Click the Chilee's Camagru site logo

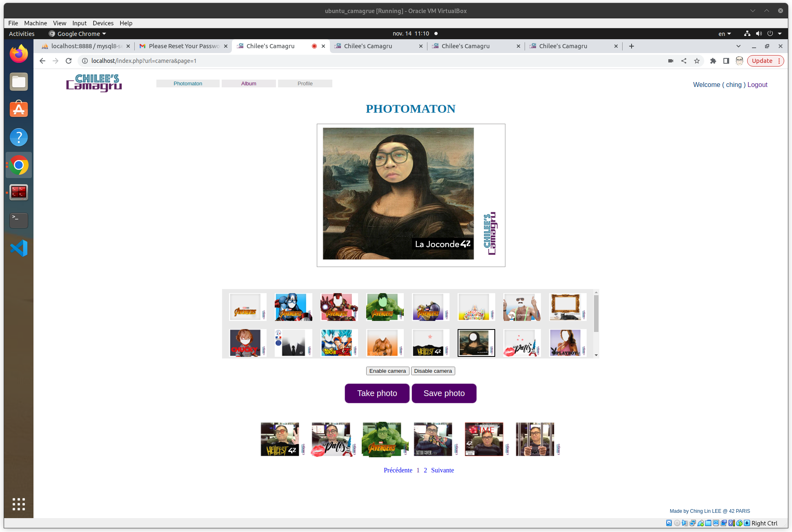[x=94, y=83]
